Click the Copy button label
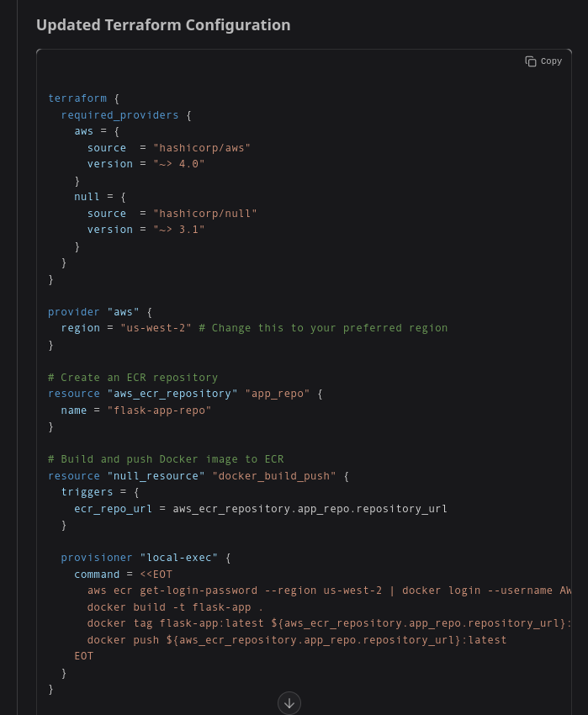This screenshot has width=588, height=715. [551, 61]
